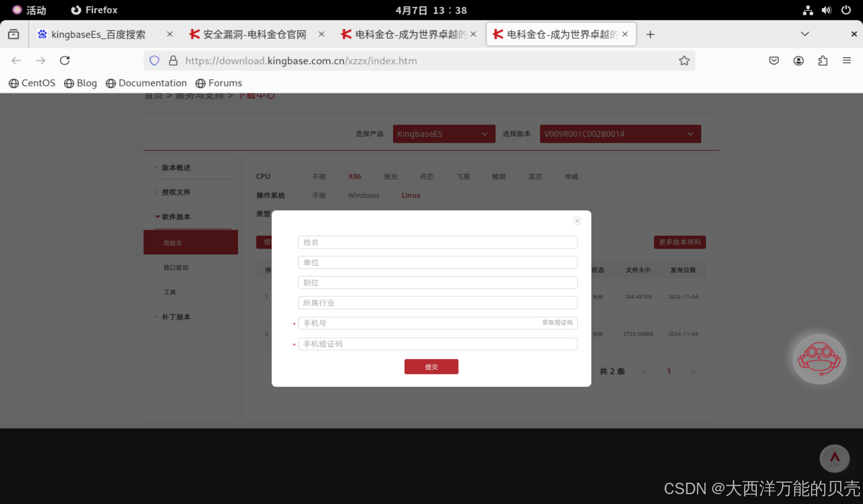
Task: Reload the page
Action: (65, 61)
